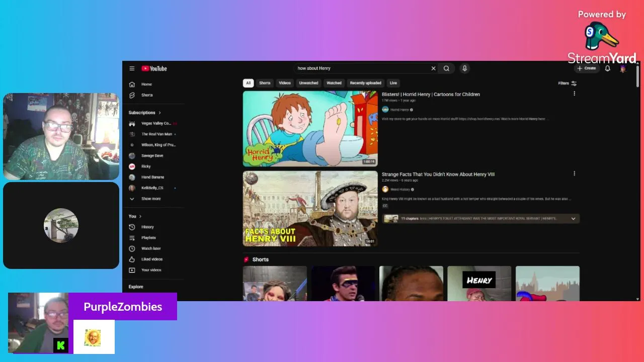Click the Kick platform icon in overlay
644x362 pixels.
coord(61,345)
